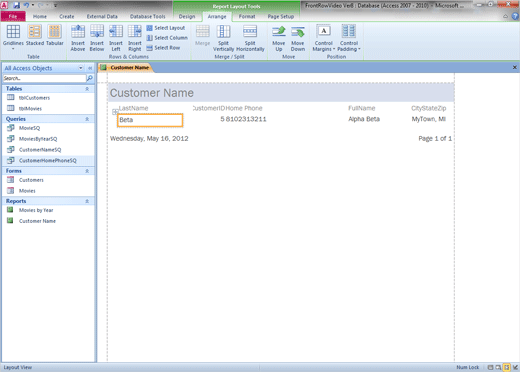
Task: Switch to the Format tab
Action: (x=247, y=16)
